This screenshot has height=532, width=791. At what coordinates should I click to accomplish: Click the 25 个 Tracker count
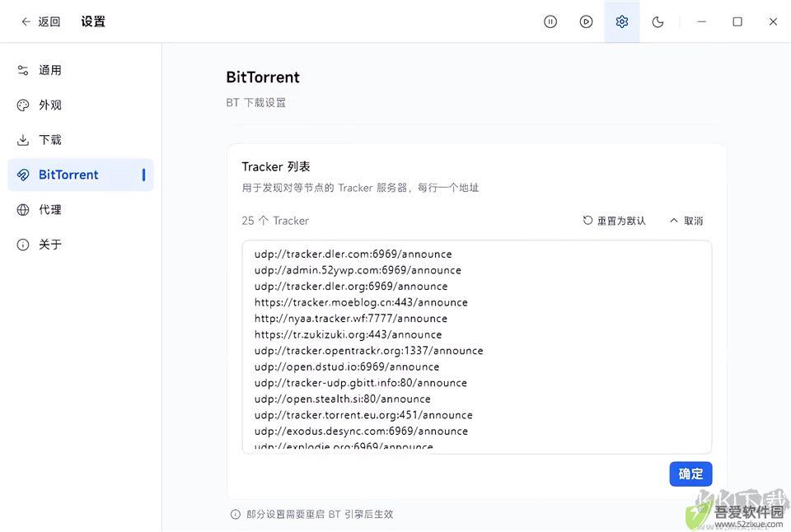pos(275,221)
